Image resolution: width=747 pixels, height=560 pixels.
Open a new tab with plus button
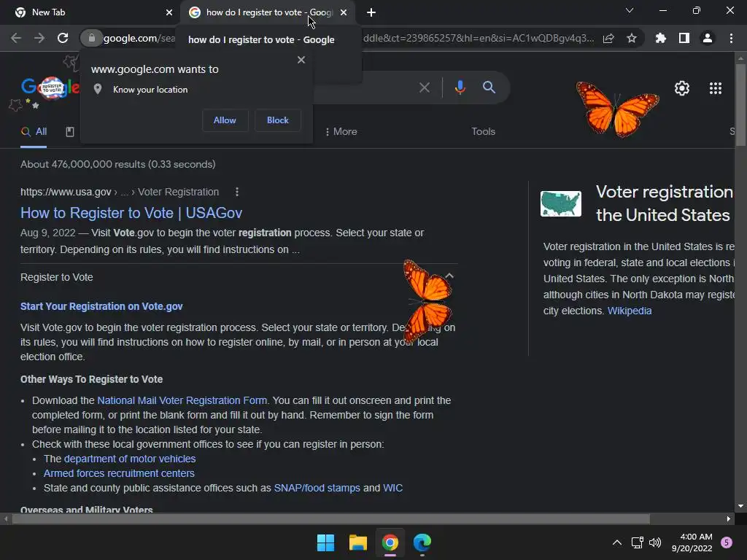point(371,12)
